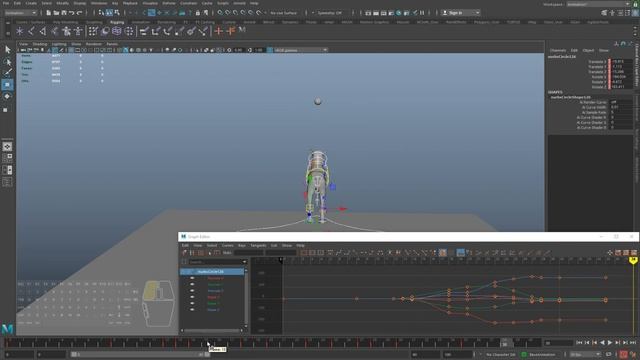Image resolution: width=640 pixels, height=360 pixels.
Task: Open the Constrain menu in main menu bar
Action: pyautogui.click(x=188, y=3)
